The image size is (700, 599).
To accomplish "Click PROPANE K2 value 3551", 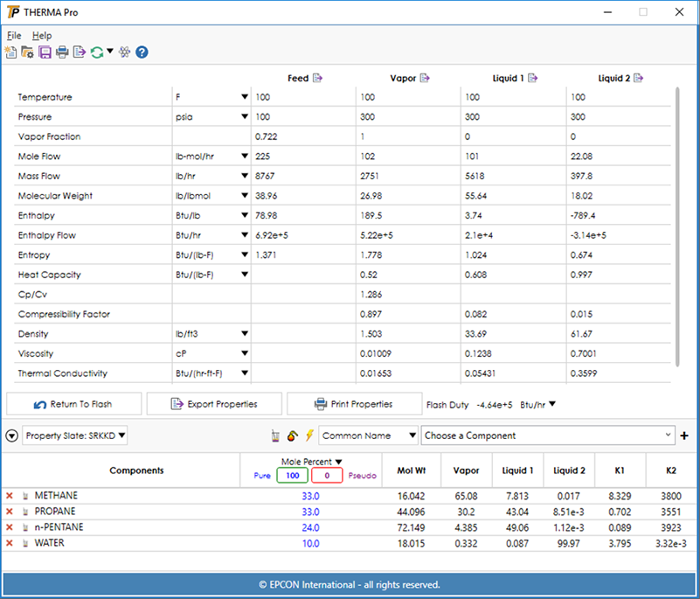I will 671,512.
